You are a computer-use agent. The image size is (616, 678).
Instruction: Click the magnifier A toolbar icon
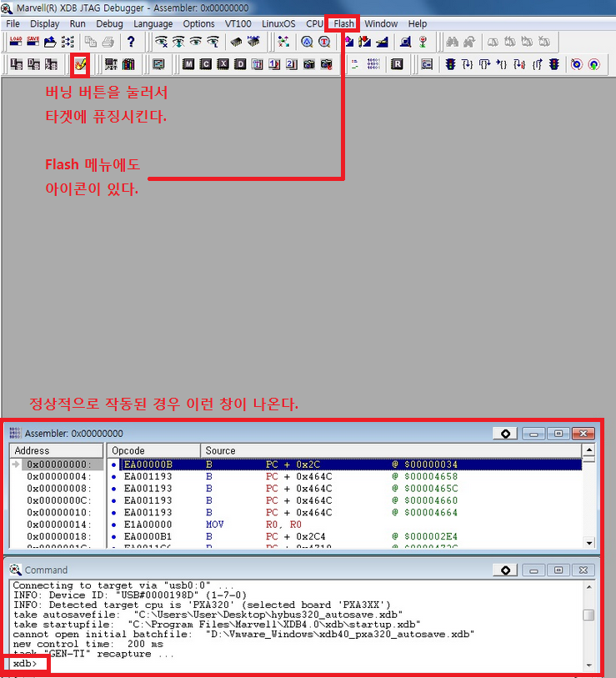click(x=307, y=42)
